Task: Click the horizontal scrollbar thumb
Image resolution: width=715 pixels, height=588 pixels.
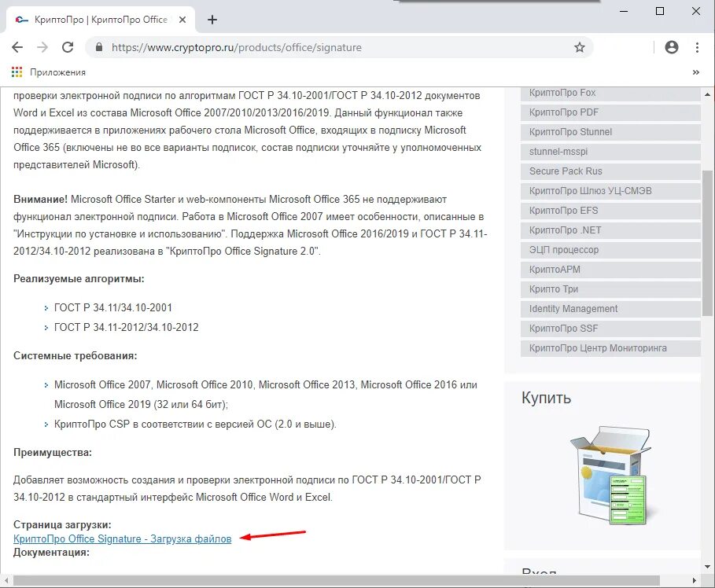Action: [336, 580]
